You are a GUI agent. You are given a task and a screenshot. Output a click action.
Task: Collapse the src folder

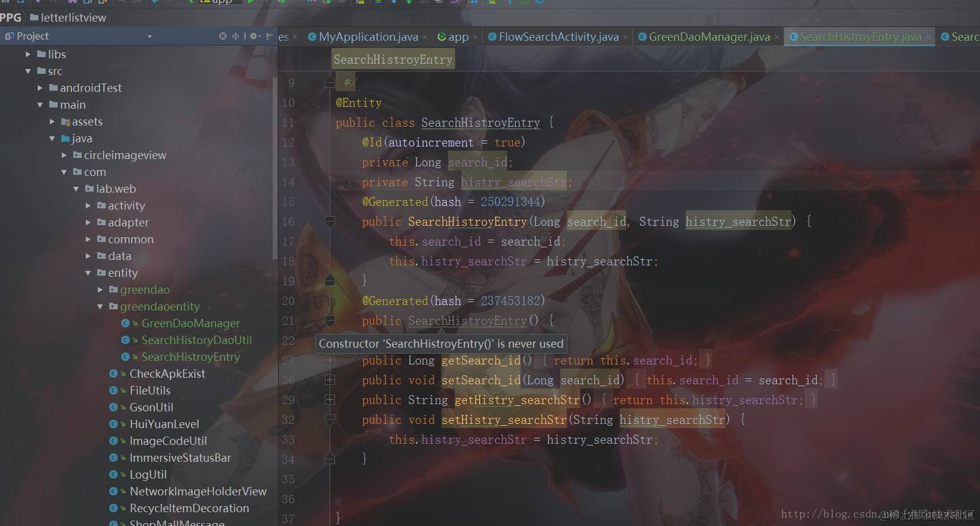[x=28, y=71]
